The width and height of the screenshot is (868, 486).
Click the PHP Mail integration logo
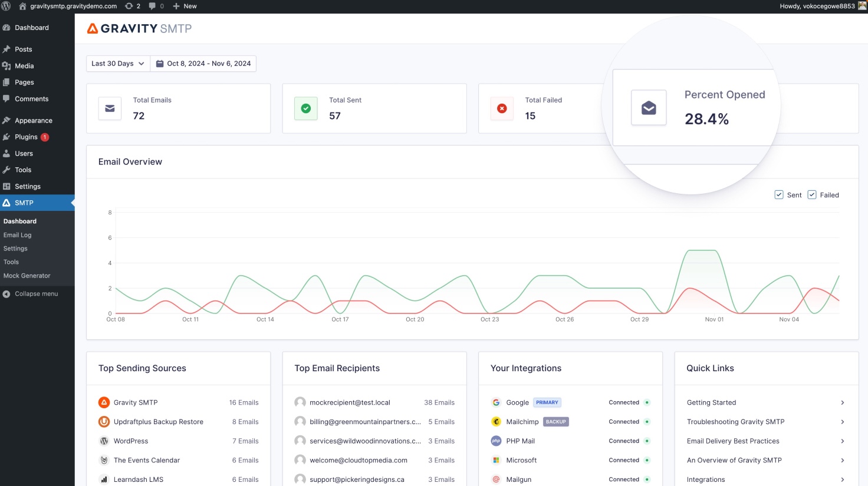click(x=496, y=441)
